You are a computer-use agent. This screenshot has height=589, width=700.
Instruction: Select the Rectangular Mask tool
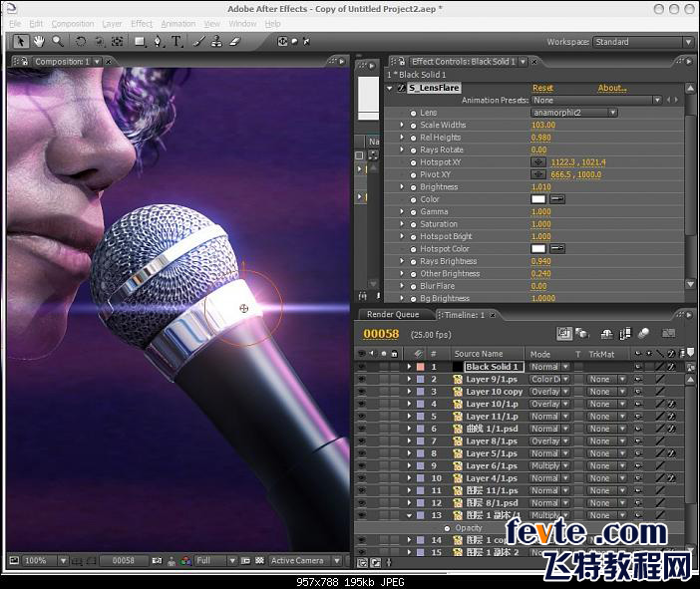pos(140,42)
